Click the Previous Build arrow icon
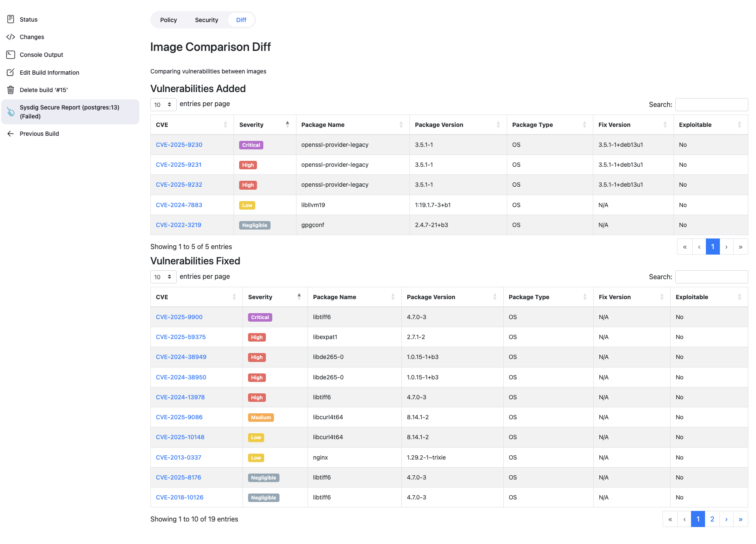The width and height of the screenshot is (756, 544). 11,134
